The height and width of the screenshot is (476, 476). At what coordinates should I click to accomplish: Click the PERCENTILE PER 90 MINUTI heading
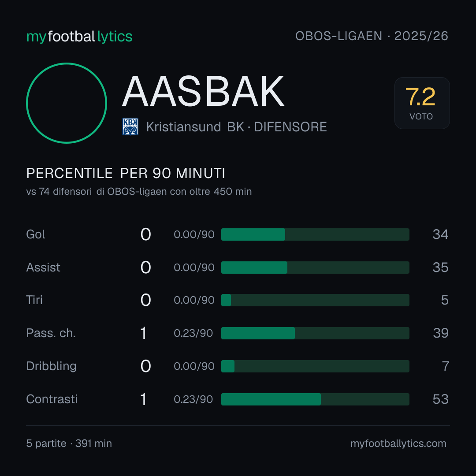(x=126, y=173)
